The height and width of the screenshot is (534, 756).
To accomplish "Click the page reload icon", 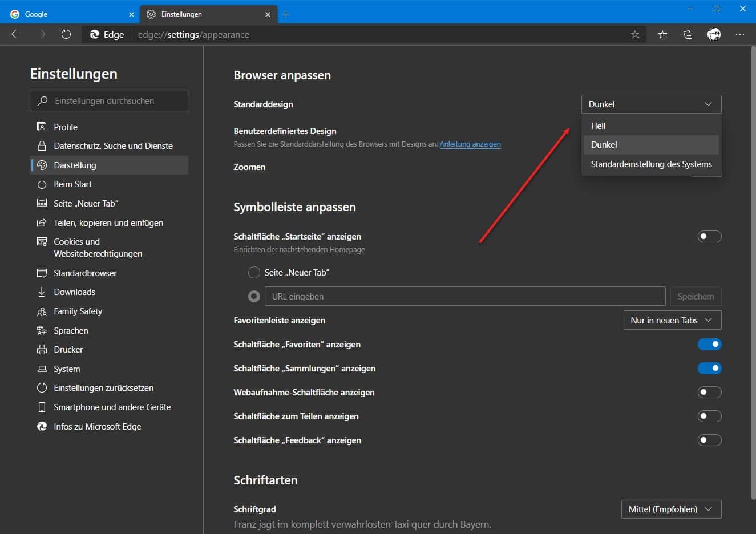I will [66, 34].
